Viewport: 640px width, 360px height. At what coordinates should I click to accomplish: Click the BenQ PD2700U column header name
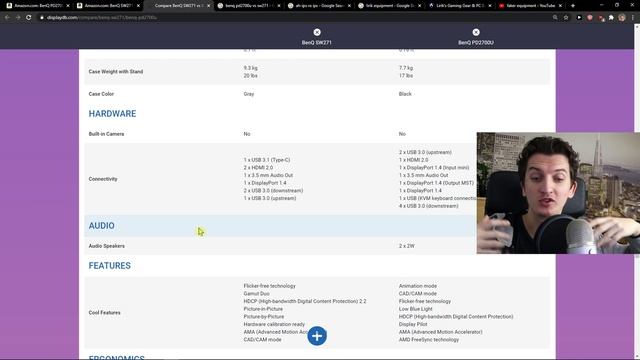[476, 42]
